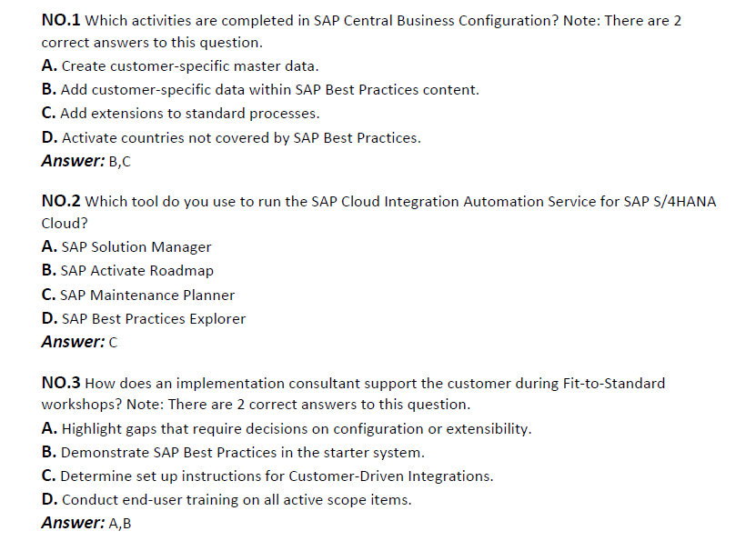Click the Answer A,B line
Image resolution: width=756 pixels, height=541 pixels.
[x=86, y=523]
